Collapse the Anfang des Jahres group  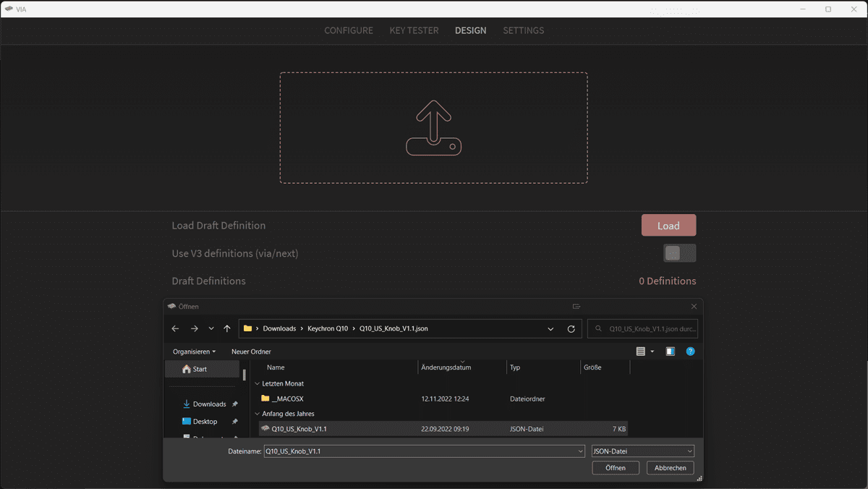click(x=257, y=414)
